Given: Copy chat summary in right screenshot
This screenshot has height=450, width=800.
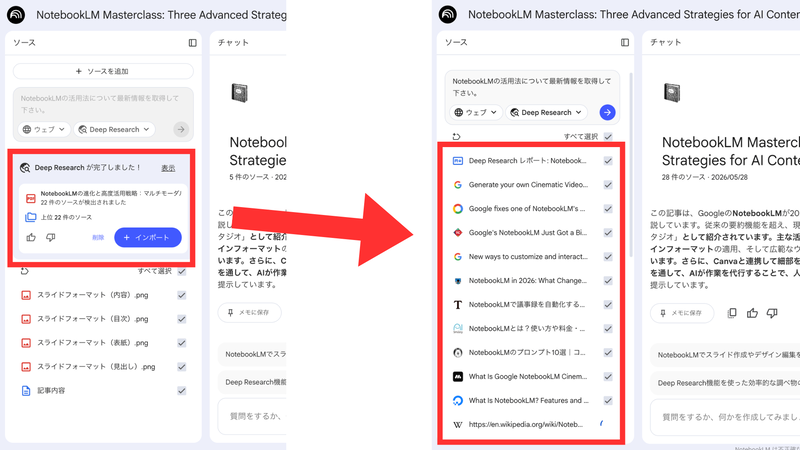Looking at the screenshot, I should [732, 313].
